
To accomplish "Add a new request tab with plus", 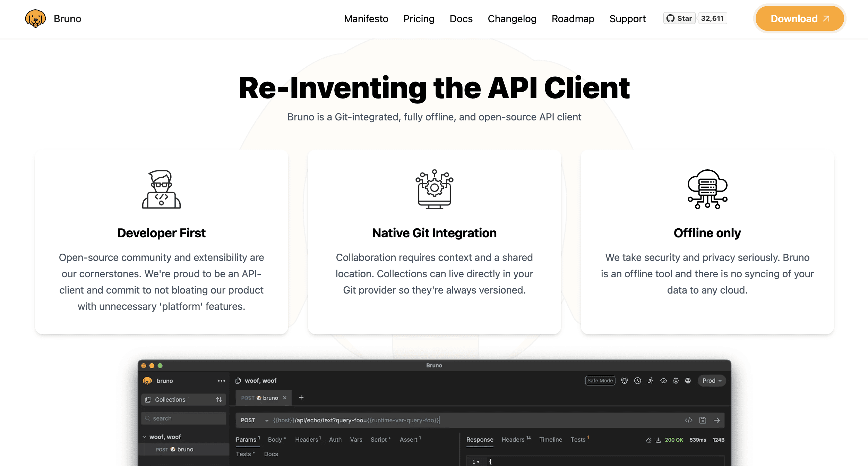I will click(x=301, y=398).
